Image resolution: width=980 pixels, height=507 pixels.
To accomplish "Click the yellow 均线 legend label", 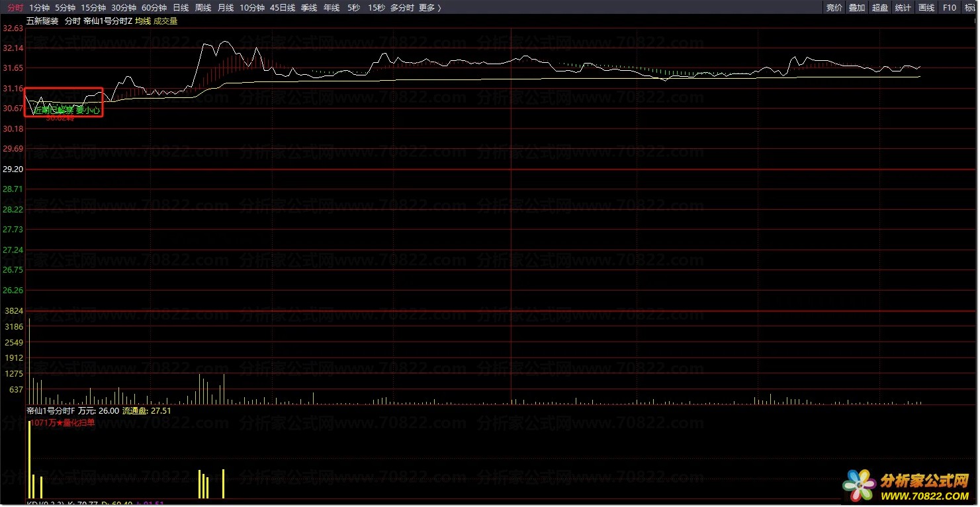I will [x=143, y=21].
